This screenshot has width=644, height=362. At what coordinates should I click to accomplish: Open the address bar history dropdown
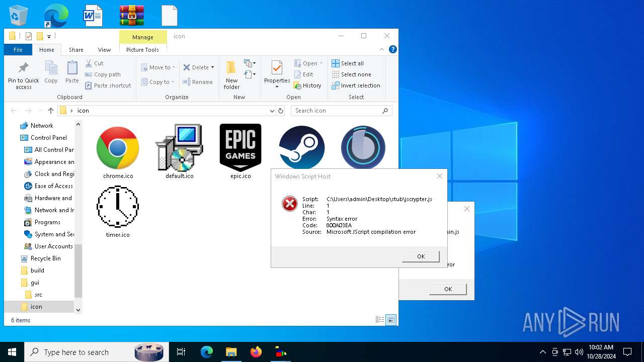click(272, 111)
